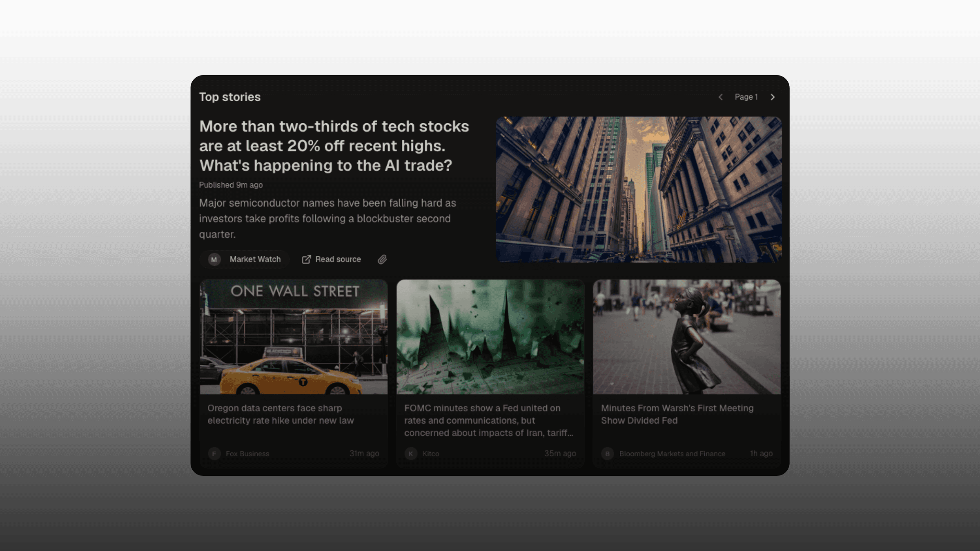This screenshot has height=551, width=980.
Task: Click the 'Top stories' heading
Action: (229, 97)
